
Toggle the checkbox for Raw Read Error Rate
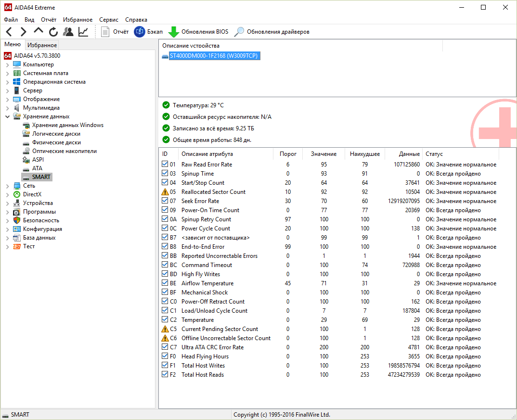(165, 164)
